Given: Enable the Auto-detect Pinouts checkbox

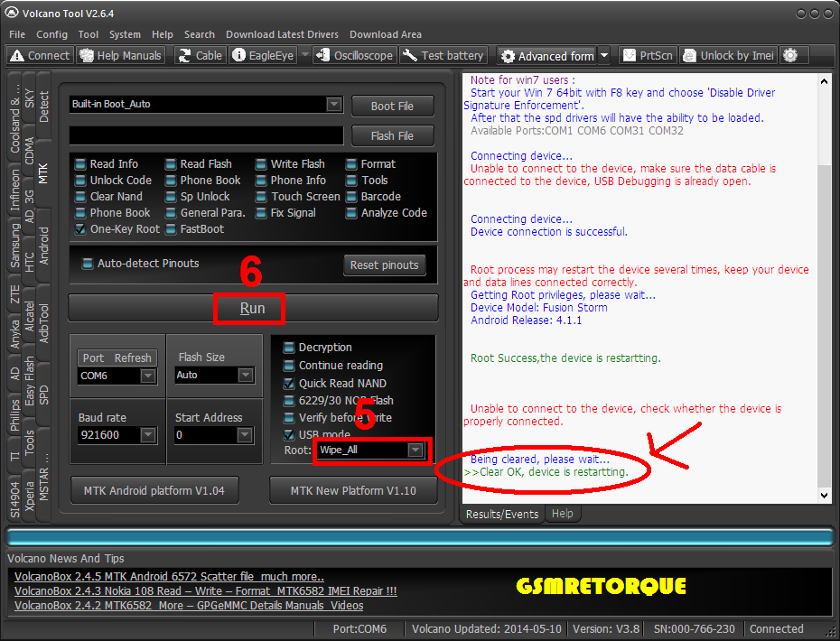Looking at the screenshot, I should pyautogui.click(x=89, y=264).
